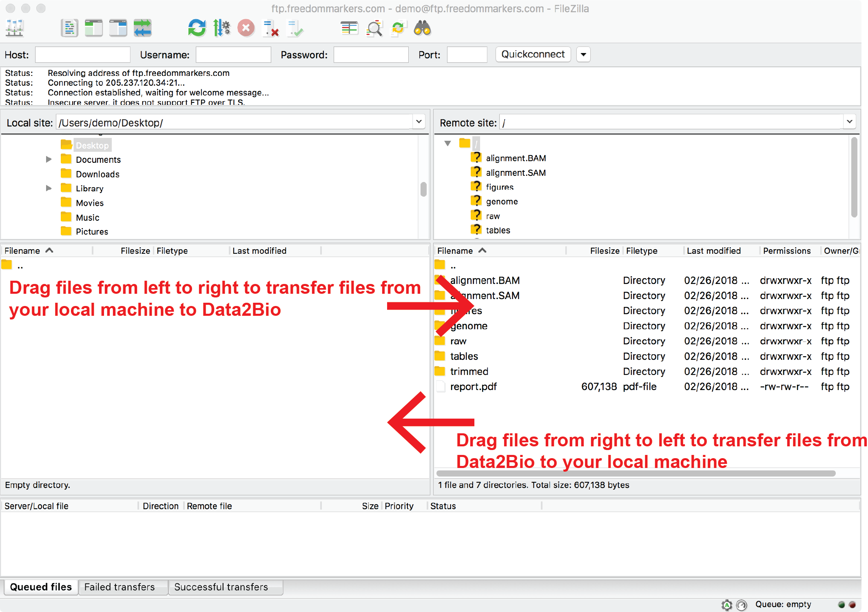868x612 pixels.
Task: Click the Host input field
Action: point(82,55)
